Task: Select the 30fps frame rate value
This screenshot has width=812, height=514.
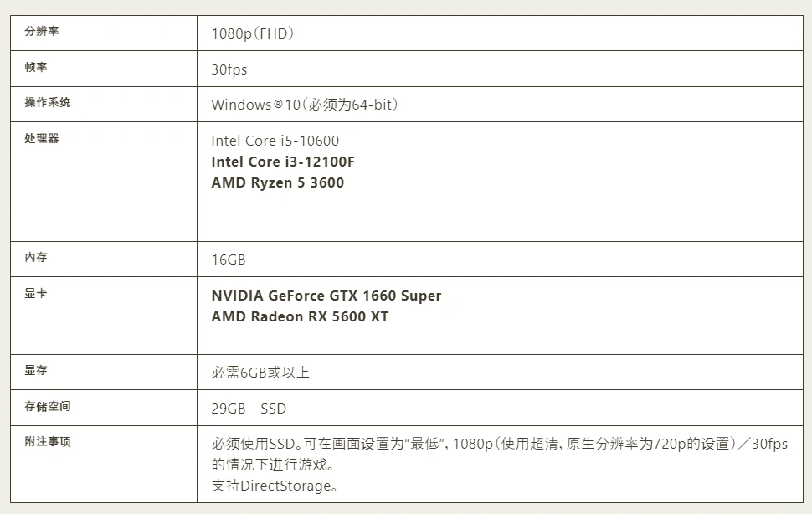Action: pyautogui.click(x=229, y=69)
